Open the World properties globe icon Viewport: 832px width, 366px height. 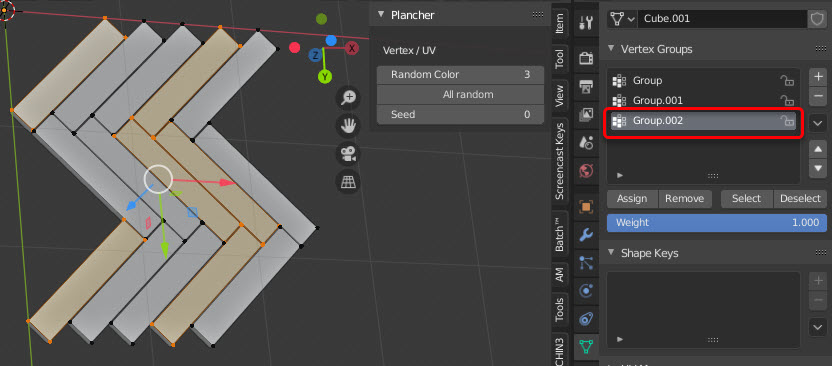click(x=586, y=171)
